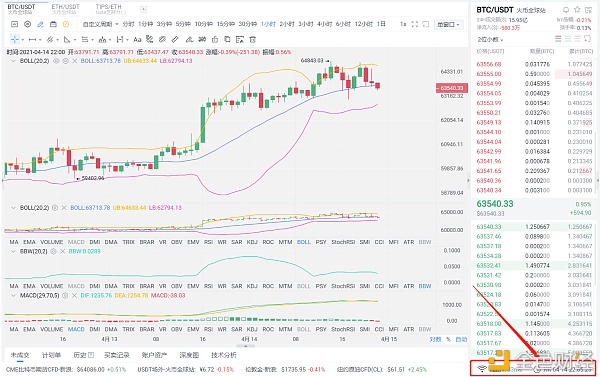This screenshot has width=600, height=377.
Task: Select 分时 time-sharing view
Action: click(129, 24)
